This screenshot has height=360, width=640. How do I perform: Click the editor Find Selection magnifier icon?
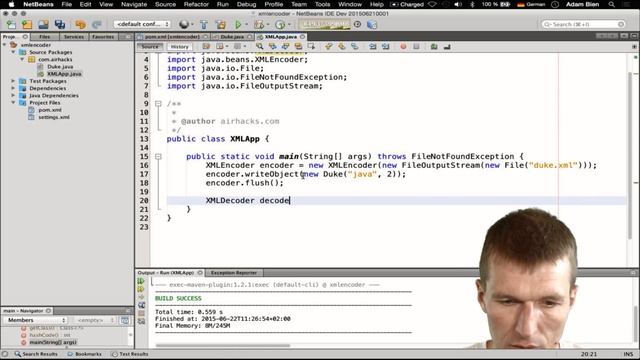(259, 47)
